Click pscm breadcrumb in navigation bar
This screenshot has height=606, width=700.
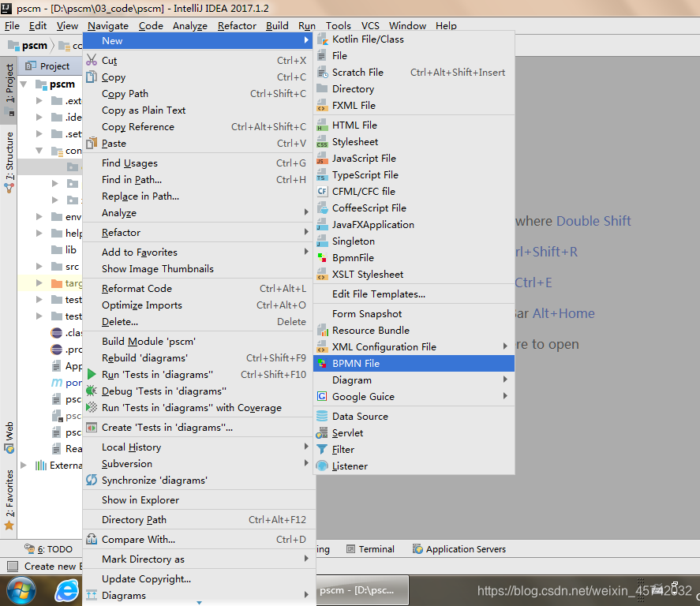28,46
